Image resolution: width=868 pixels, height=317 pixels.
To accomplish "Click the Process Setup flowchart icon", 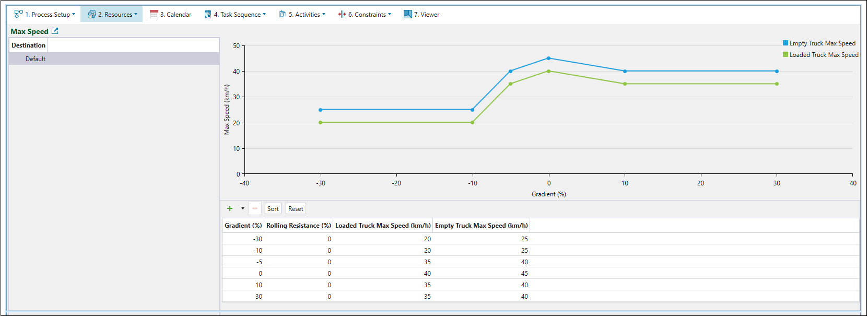I will 19,14.
